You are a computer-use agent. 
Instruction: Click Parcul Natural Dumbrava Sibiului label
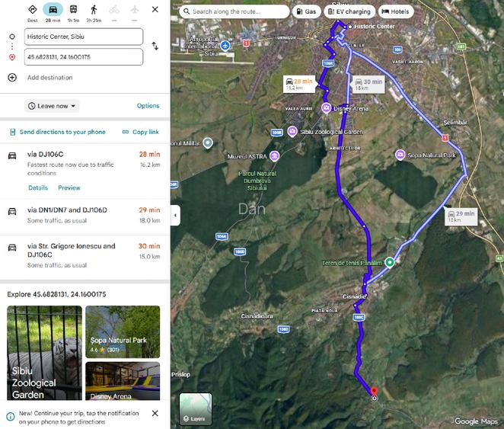click(257, 181)
